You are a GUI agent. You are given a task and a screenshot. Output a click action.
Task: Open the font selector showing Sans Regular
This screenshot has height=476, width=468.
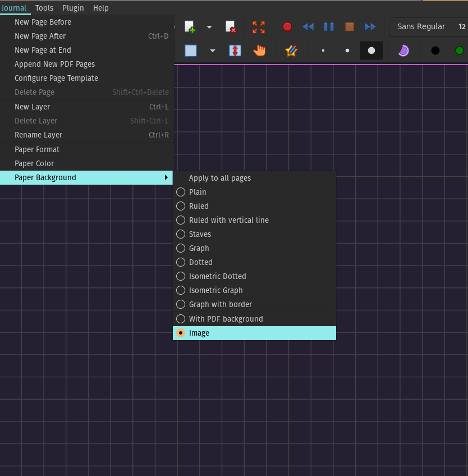pos(421,26)
